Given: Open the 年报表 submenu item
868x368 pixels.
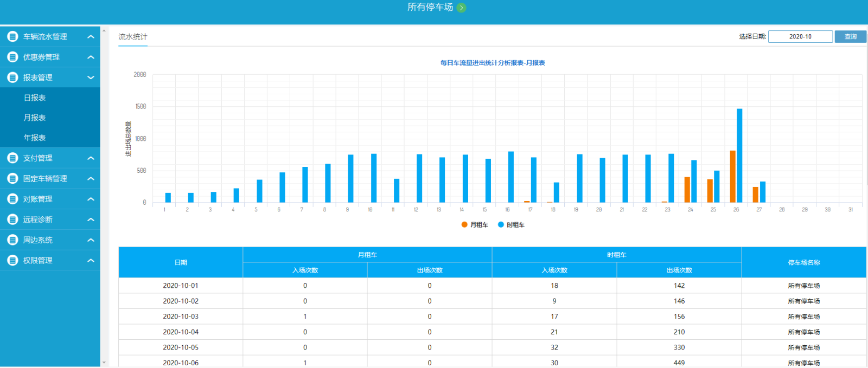Looking at the screenshot, I should [35, 138].
